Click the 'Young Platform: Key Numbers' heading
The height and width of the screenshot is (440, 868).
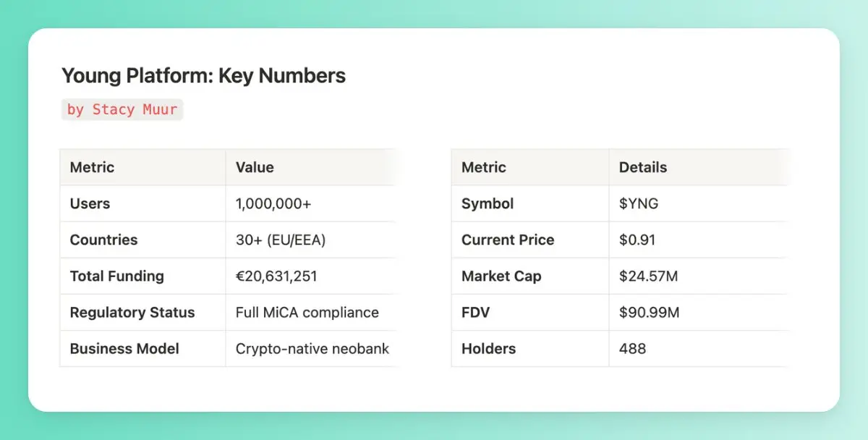click(203, 75)
